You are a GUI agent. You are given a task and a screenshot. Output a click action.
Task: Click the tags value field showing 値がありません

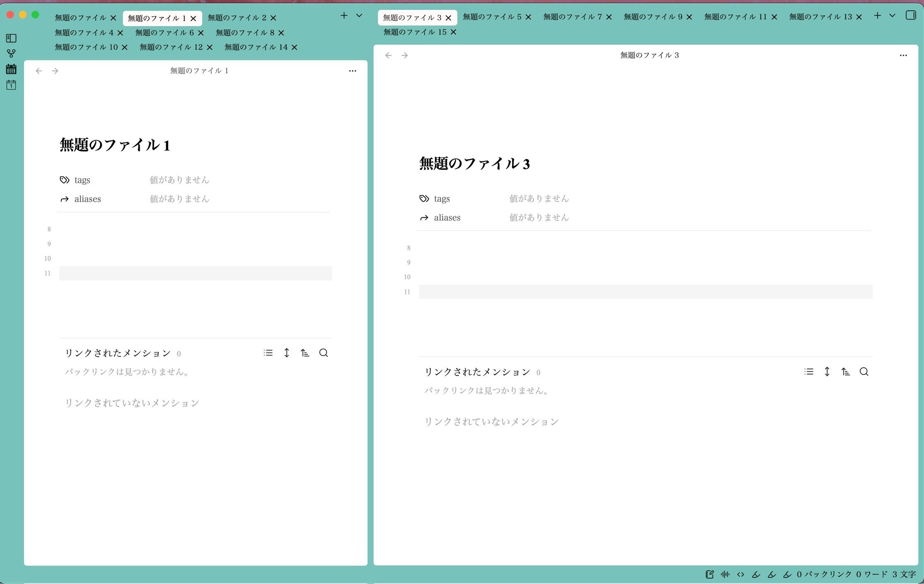pyautogui.click(x=179, y=179)
